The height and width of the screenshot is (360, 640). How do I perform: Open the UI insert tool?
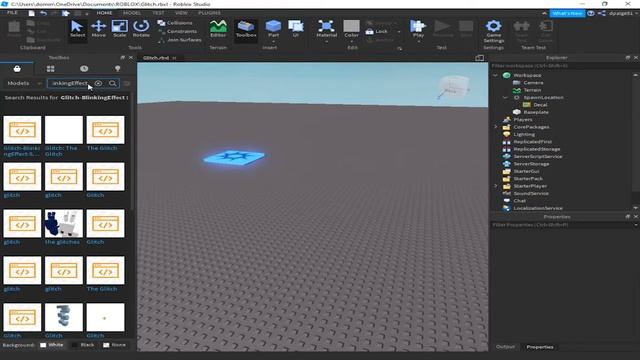pyautogui.click(x=296, y=29)
